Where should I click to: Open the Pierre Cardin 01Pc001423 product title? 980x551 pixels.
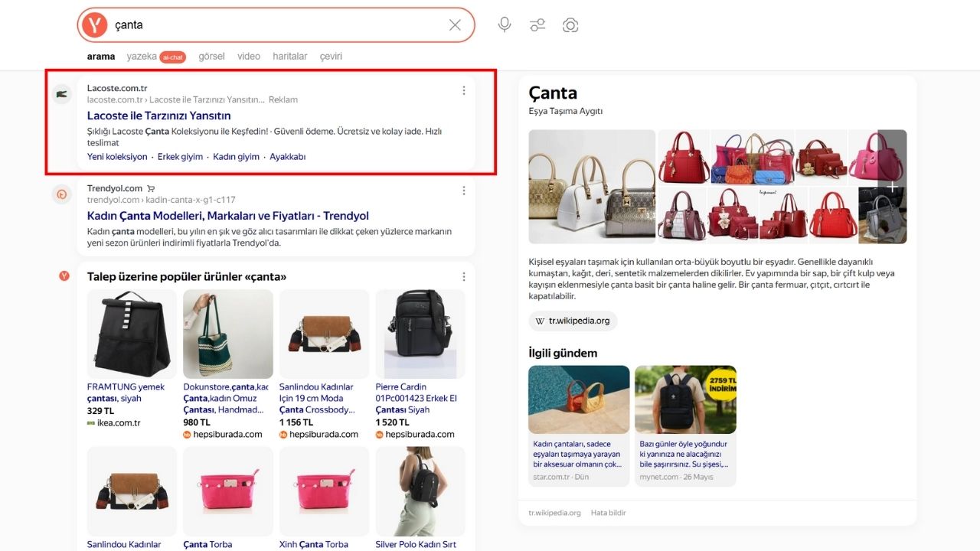[417, 399]
